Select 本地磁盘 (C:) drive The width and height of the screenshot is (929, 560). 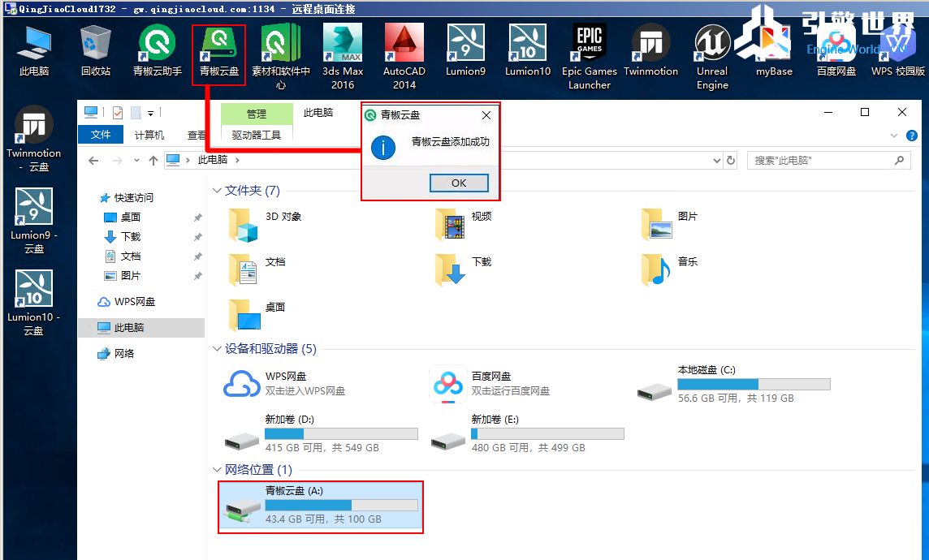point(733,384)
